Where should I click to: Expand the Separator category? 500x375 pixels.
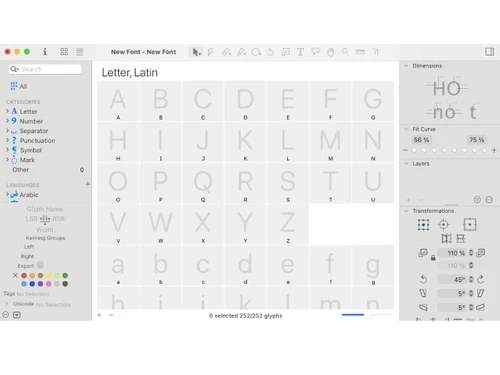[x=7, y=130]
